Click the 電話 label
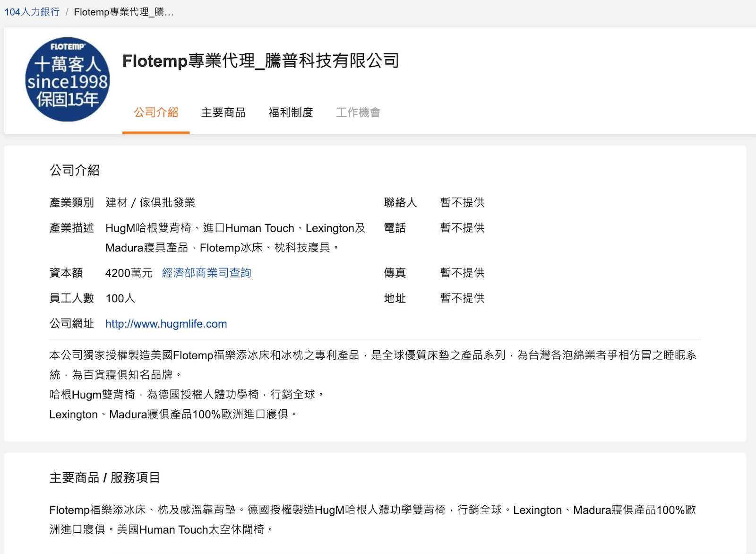Image resolution: width=756 pixels, height=554 pixels. click(x=395, y=228)
